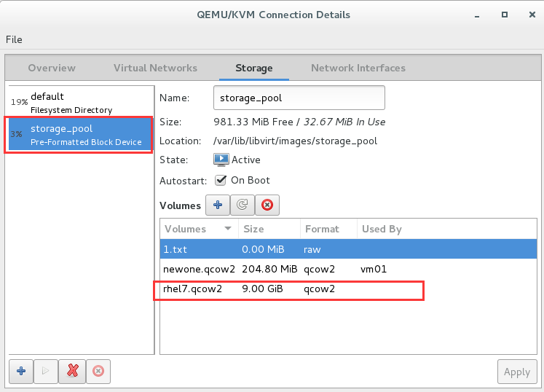Image resolution: width=544 pixels, height=392 pixels.
Task: Maximize the Connection Details window
Action: click(505, 15)
